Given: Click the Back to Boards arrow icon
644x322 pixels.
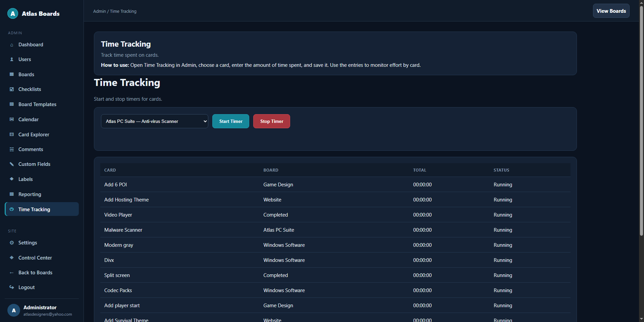Looking at the screenshot, I should [x=12, y=273].
